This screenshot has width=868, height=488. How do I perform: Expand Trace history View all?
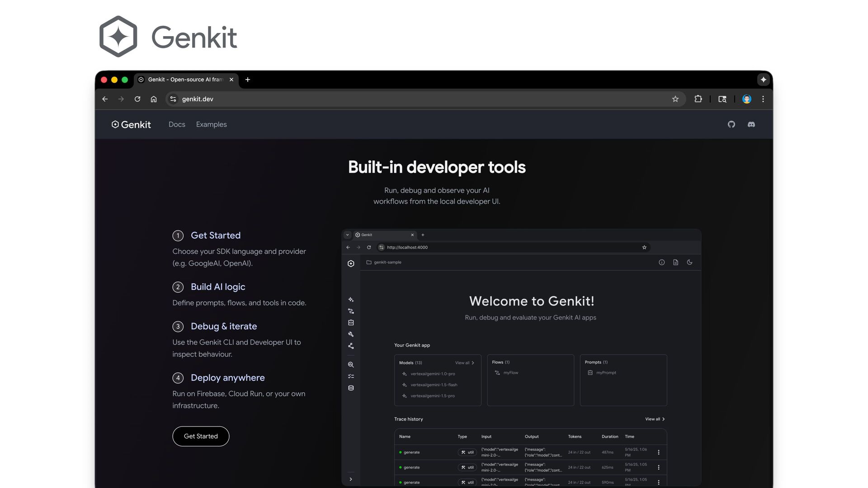(x=655, y=419)
